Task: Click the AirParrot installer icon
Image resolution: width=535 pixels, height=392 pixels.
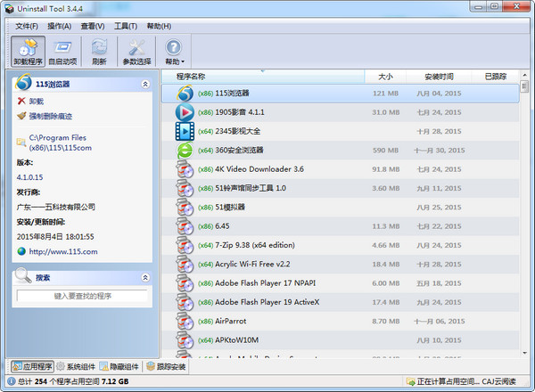Action: tap(185, 322)
